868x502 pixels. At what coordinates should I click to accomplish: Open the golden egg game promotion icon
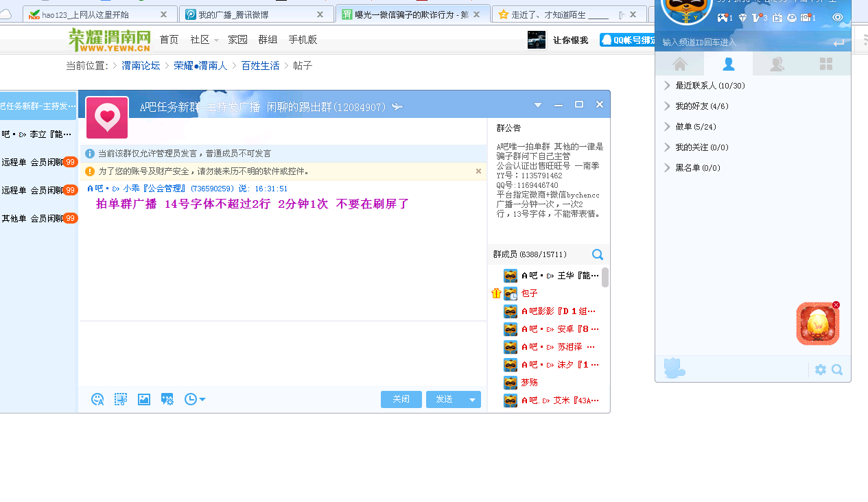[817, 324]
